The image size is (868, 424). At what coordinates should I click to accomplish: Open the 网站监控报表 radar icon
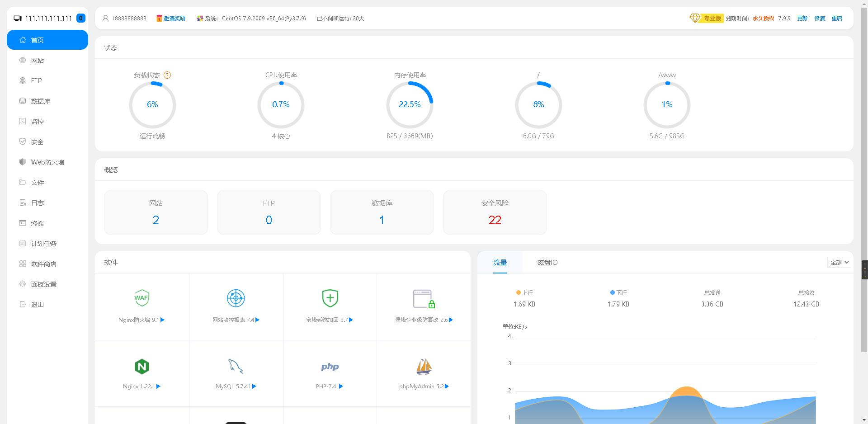(236, 298)
